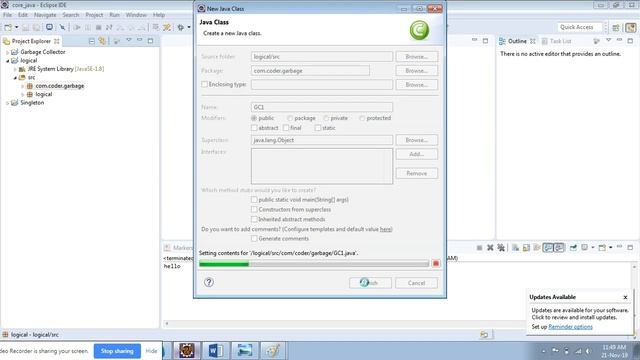This screenshot has width=640, height=360.
Task: Click Browse button for Source folder
Action: click(416, 57)
